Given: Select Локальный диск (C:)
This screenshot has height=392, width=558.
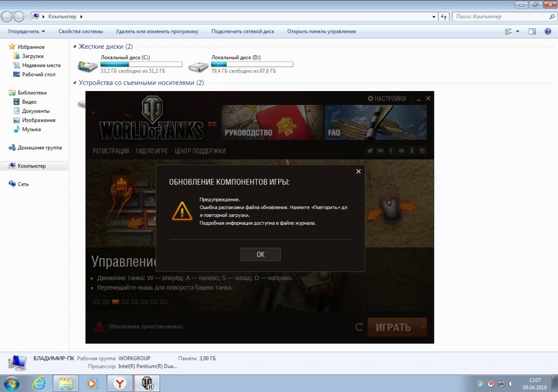Looking at the screenshot, I should pos(130,65).
